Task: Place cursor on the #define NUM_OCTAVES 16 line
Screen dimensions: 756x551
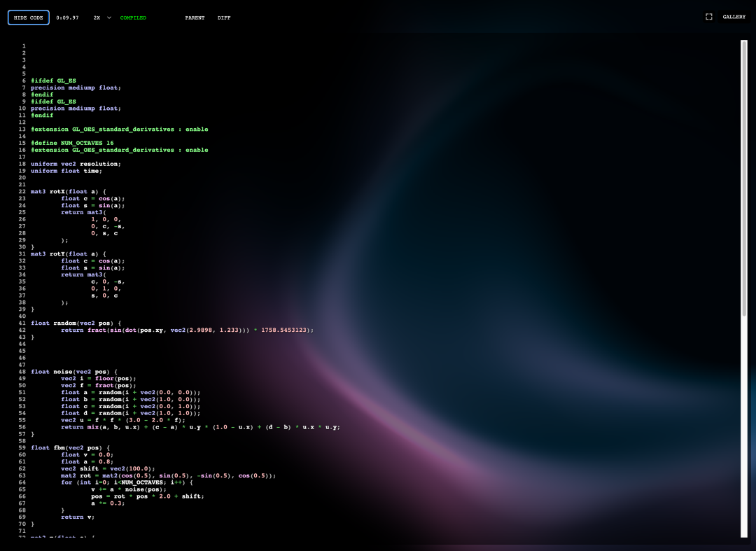Action: point(72,143)
